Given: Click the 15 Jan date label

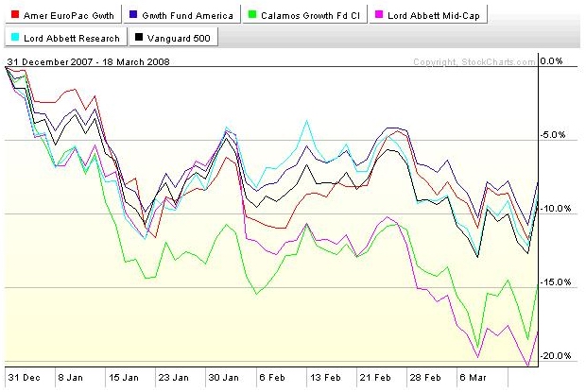Looking at the screenshot, I should (124, 378).
